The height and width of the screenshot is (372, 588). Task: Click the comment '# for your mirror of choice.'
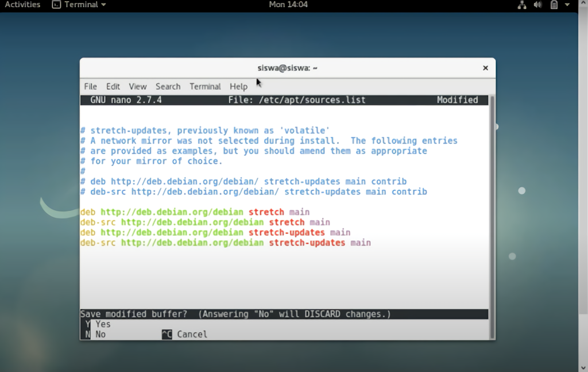pos(152,160)
